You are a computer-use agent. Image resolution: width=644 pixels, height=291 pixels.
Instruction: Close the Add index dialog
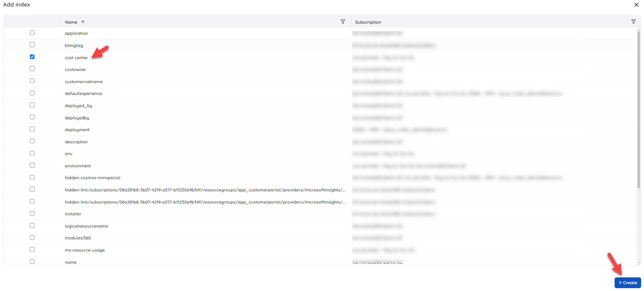tap(636, 5)
